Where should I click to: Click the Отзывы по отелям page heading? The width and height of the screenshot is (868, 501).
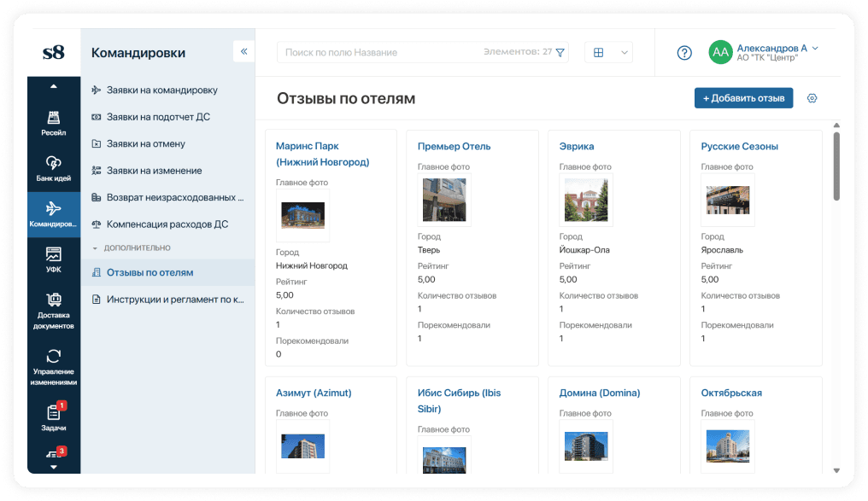[346, 98]
